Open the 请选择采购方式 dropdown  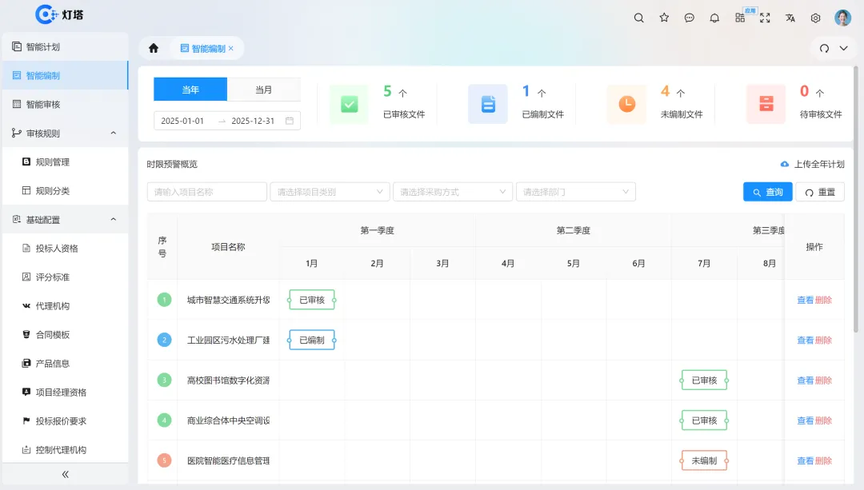452,192
